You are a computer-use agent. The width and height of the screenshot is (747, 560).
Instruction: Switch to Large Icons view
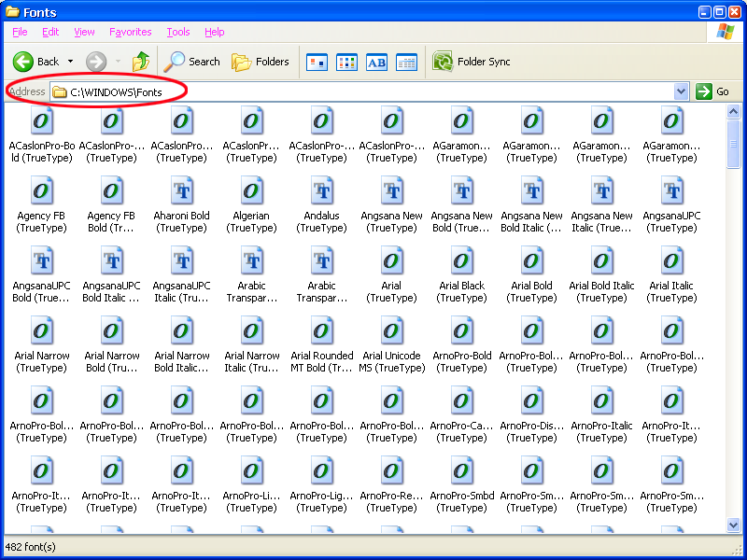(x=317, y=63)
